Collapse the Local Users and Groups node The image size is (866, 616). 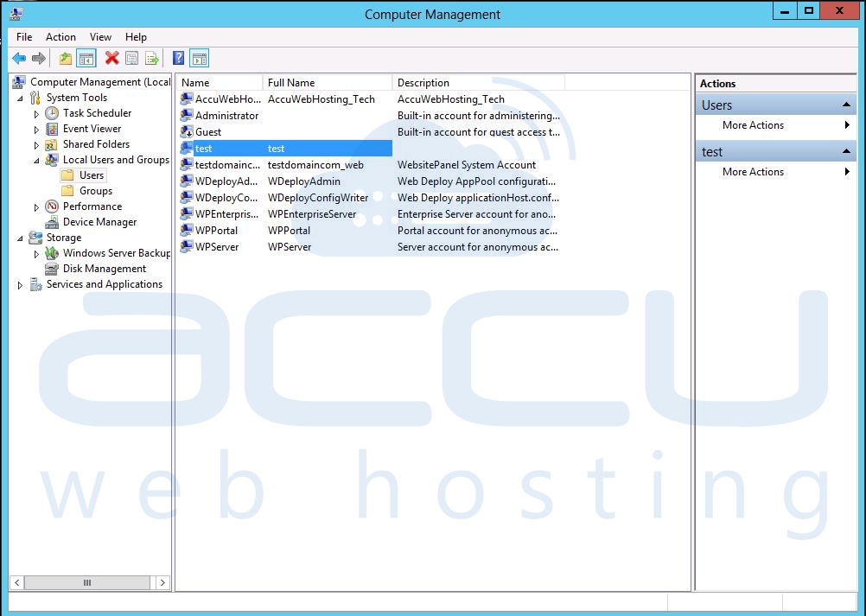37,161
